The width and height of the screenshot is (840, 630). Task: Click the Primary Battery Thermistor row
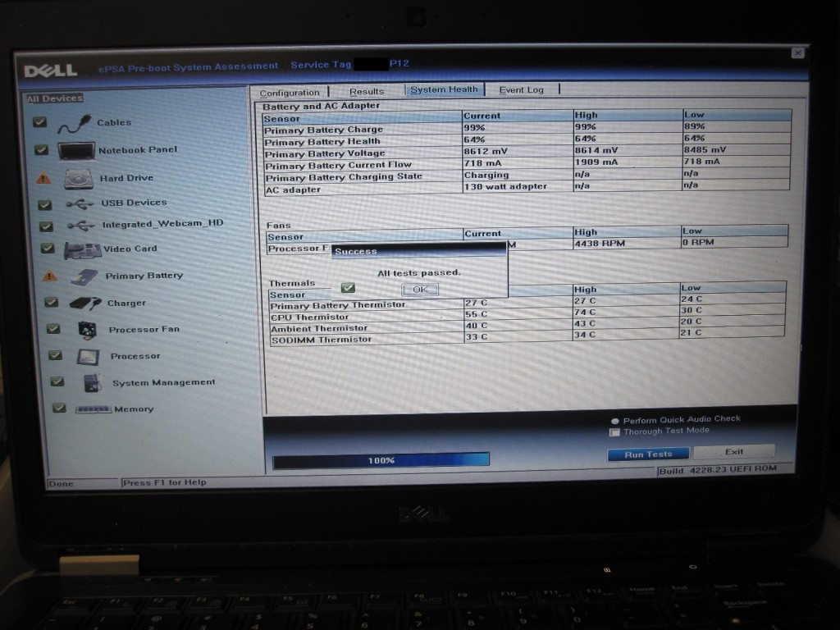coord(527,304)
